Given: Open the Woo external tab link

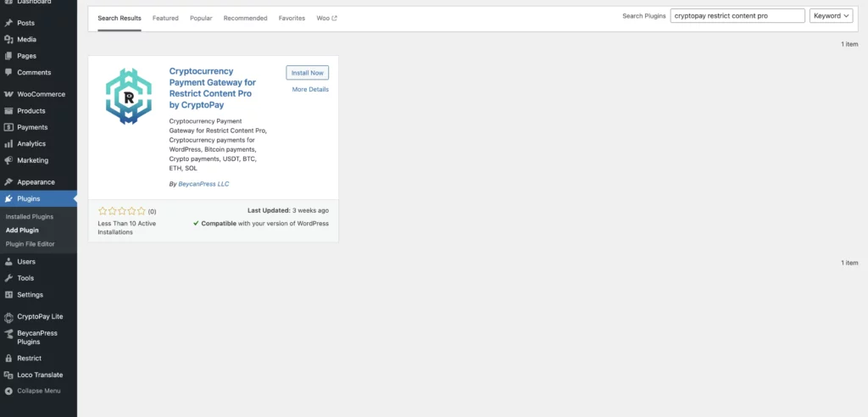Looking at the screenshot, I should tap(326, 18).
